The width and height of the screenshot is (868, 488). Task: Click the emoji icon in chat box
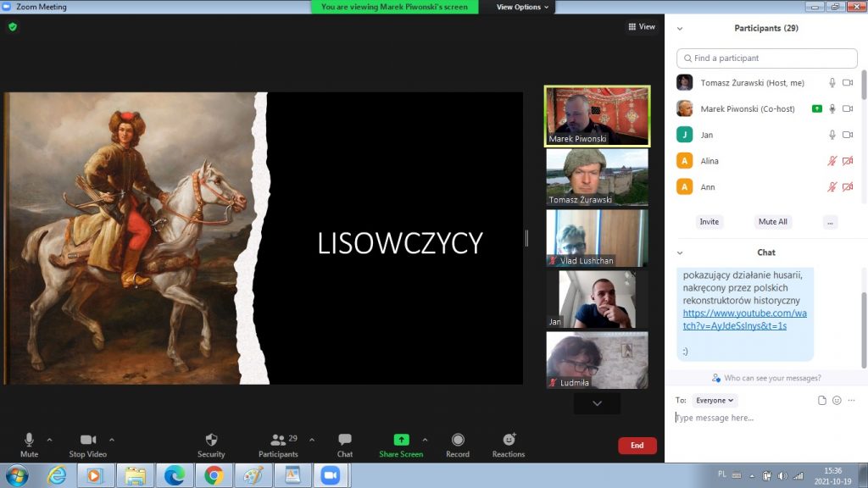coord(837,400)
